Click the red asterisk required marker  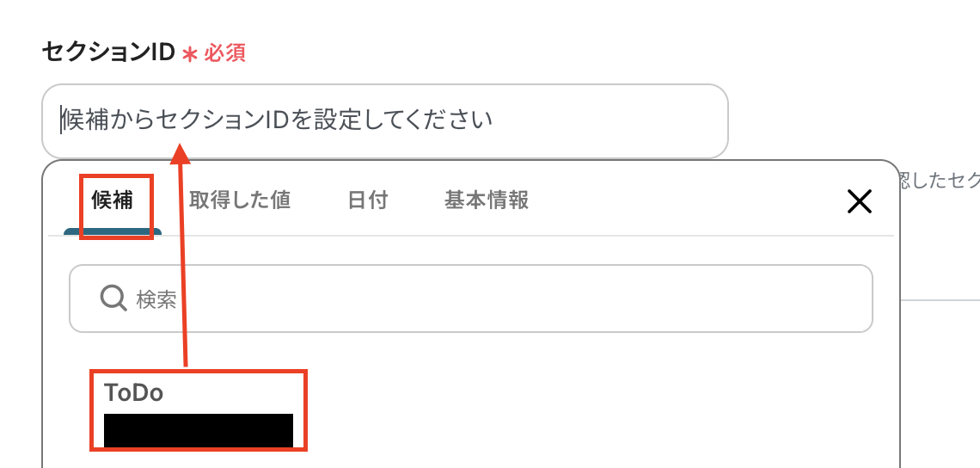pos(189,54)
